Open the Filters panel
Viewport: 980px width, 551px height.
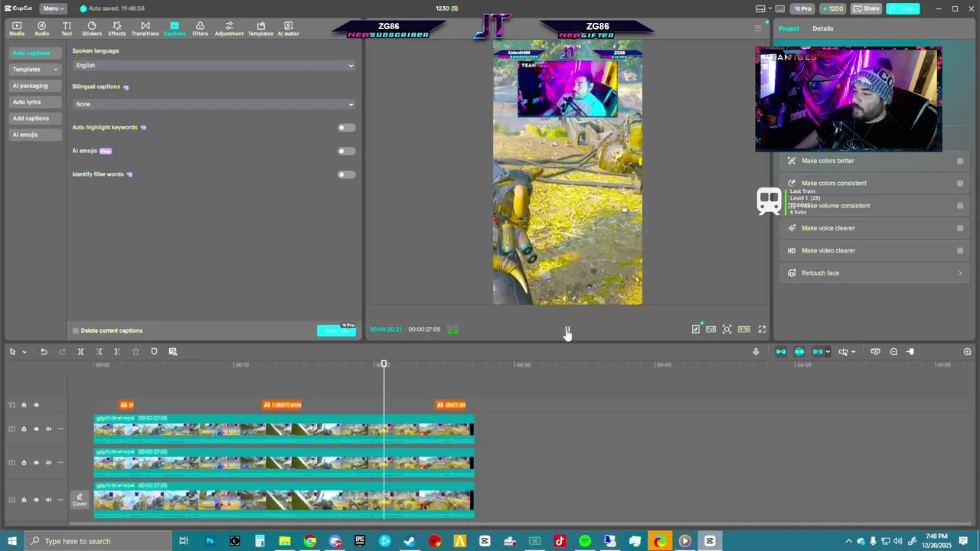[x=200, y=29]
